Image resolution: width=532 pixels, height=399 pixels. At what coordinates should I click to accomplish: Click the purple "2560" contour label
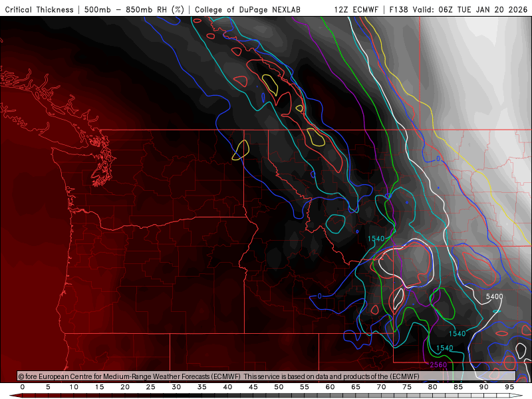pyautogui.click(x=438, y=364)
